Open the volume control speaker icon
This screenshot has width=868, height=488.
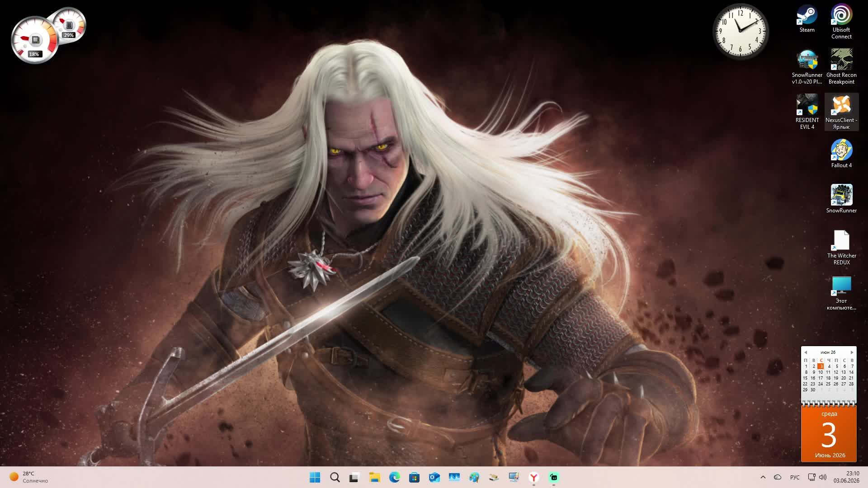[x=823, y=477]
